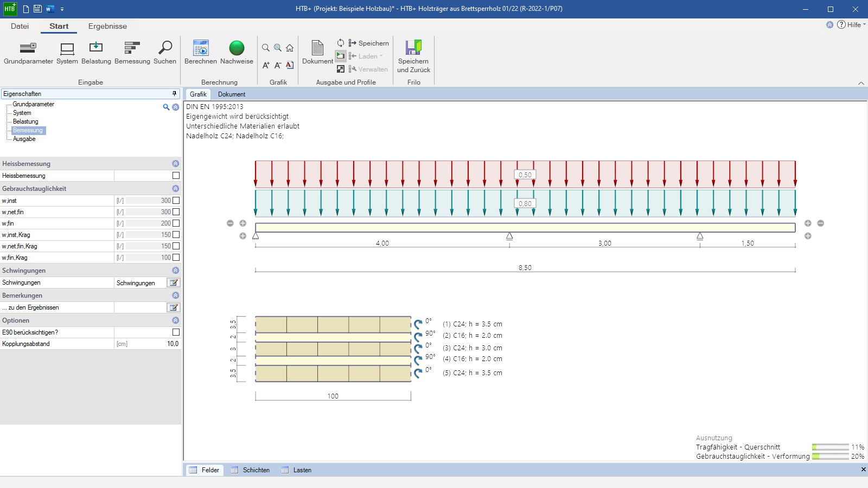Create new file from quick access toolbar
This screenshot has height=488, width=868.
[x=25, y=9]
